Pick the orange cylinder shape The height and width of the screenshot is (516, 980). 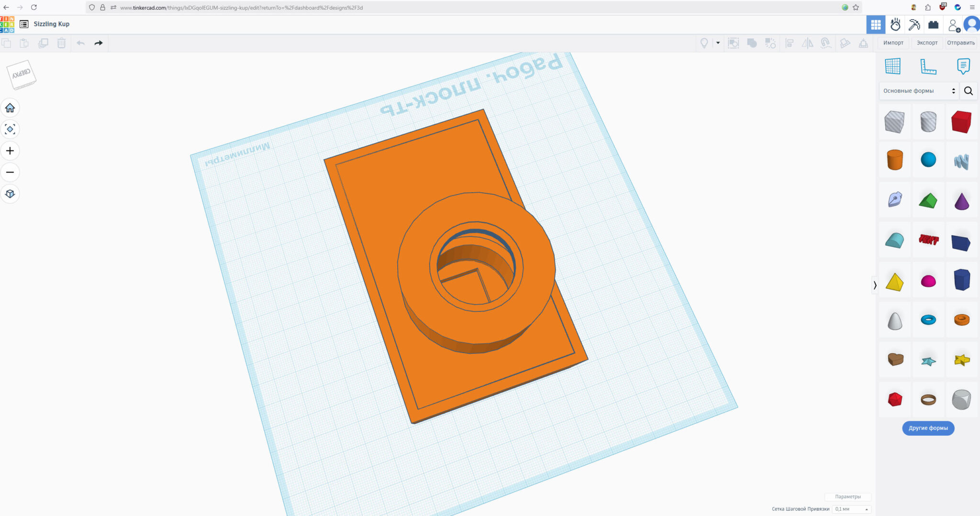(x=894, y=160)
